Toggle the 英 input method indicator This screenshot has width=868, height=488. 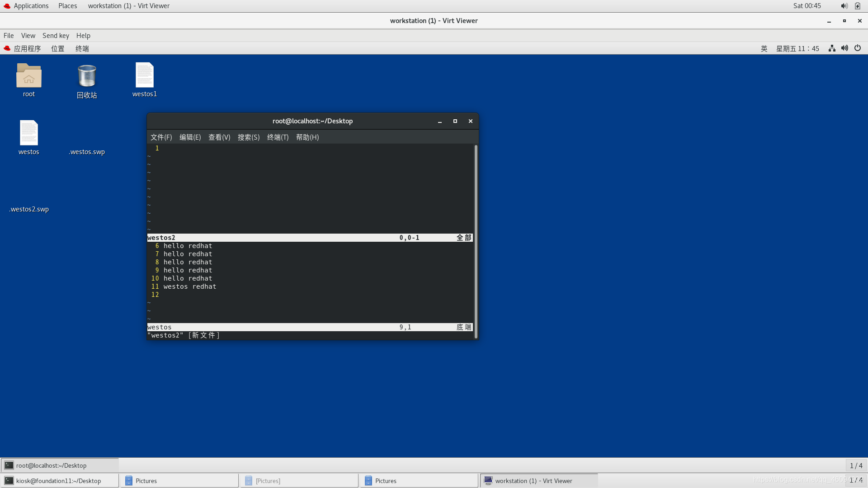764,48
